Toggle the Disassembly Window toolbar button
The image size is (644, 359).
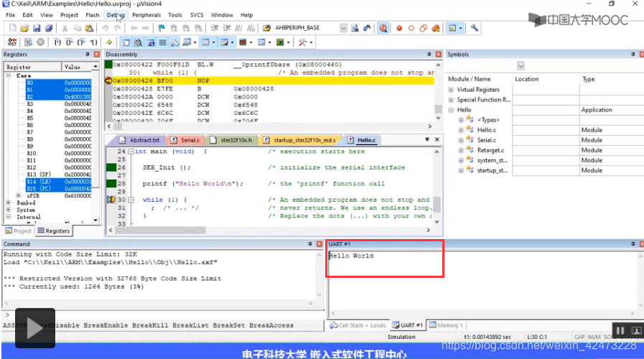tap(139, 42)
